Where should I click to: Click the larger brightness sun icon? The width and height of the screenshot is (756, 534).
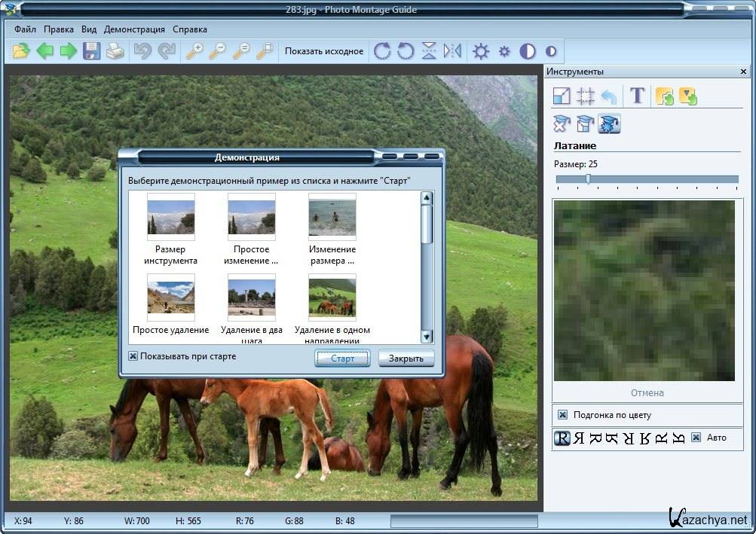[x=481, y=51]
